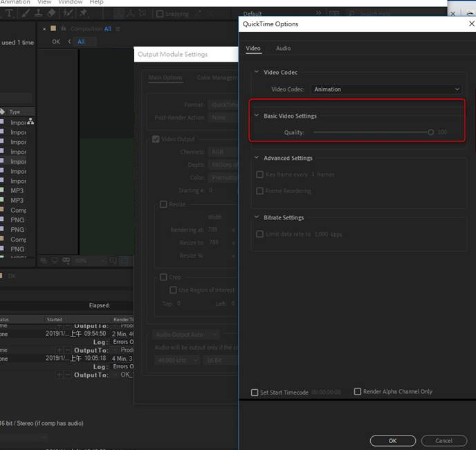The width and height of the screenshot is (476, 450).
Task: Toggle the transparency grid icon under viewer
Action: [125, 261]
